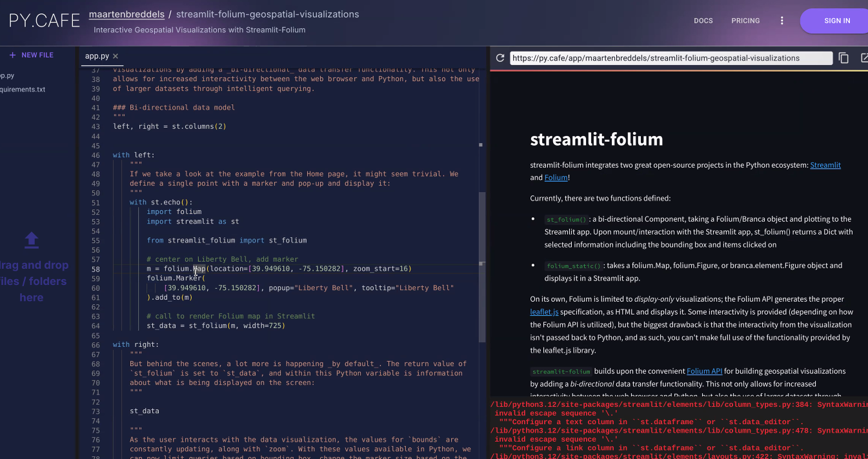The width and height of the screenshot is (868, 459).
Task: Click "st_data = st_folium(m, width=725)" line
Action: tap(216, 326)
